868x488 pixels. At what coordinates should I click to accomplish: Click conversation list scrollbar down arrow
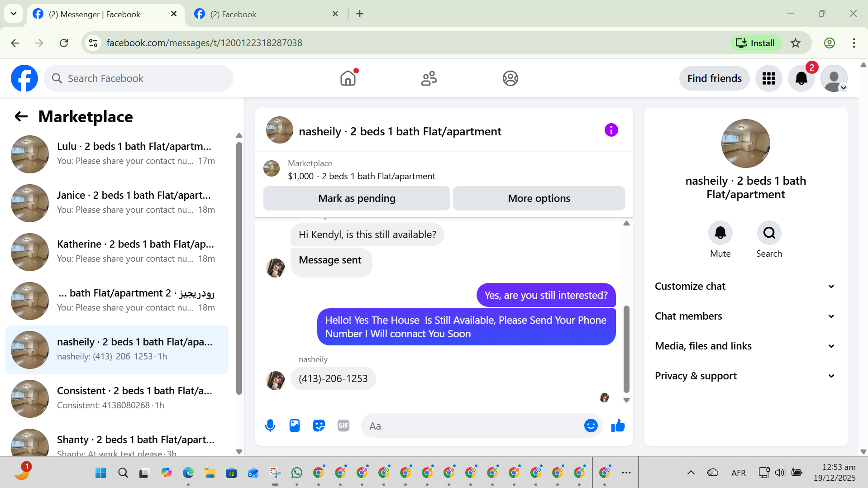pos(239,452)
